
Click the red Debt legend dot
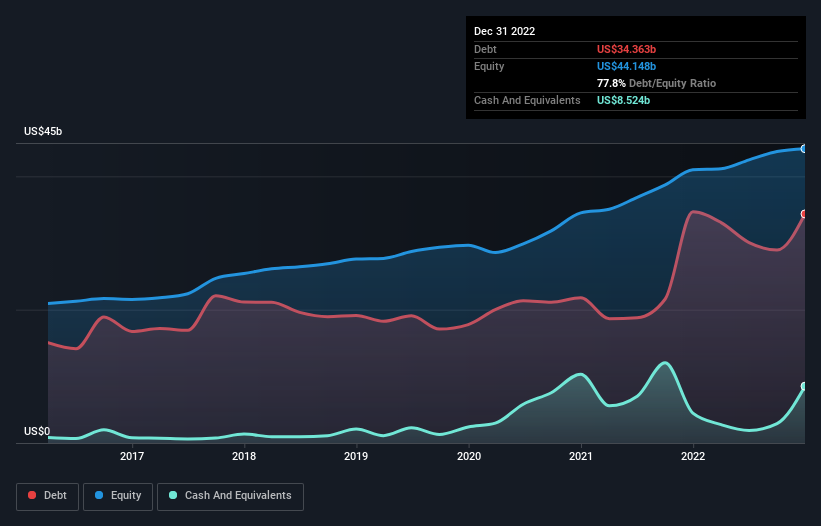32,495
